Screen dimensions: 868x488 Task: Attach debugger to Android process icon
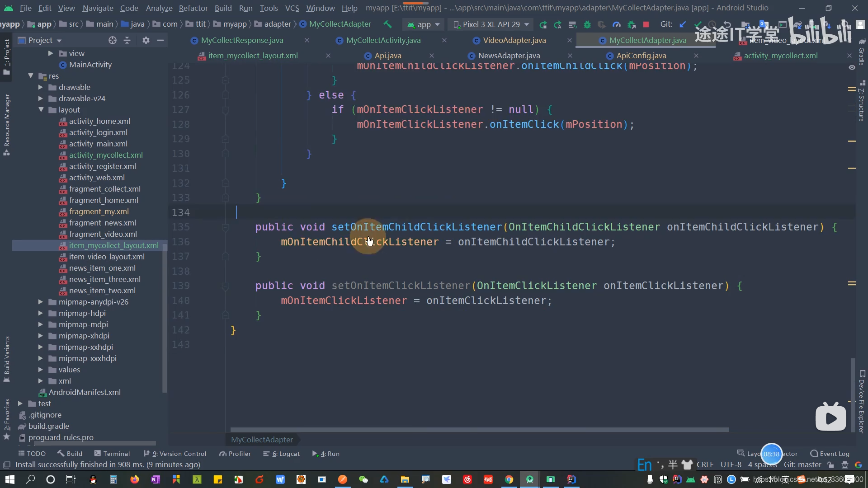(x=632, y=24)
